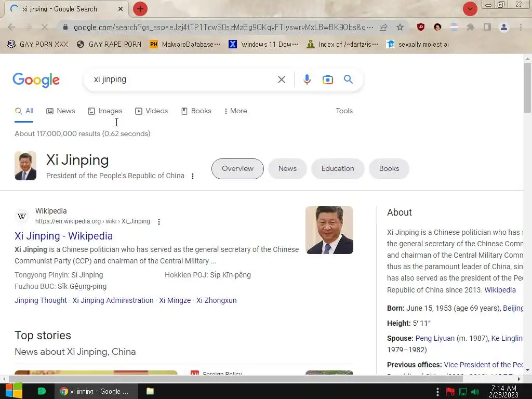Select the Education chip
Image resolution: width=532 pixels, height=399 pixels.
[338, 169]
